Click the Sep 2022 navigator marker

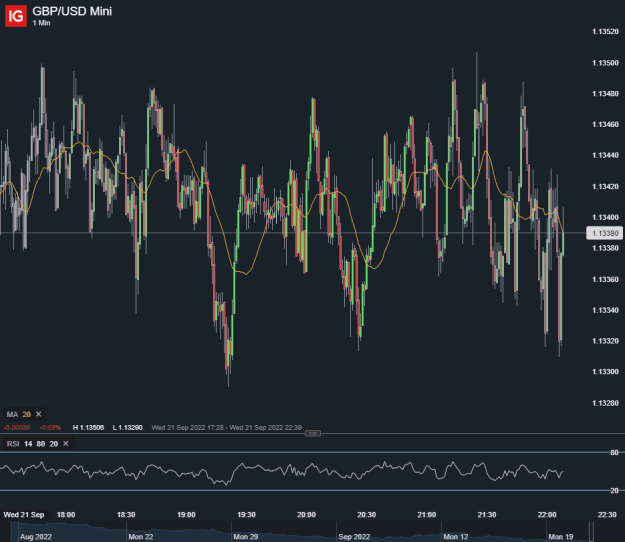[354, 537]
